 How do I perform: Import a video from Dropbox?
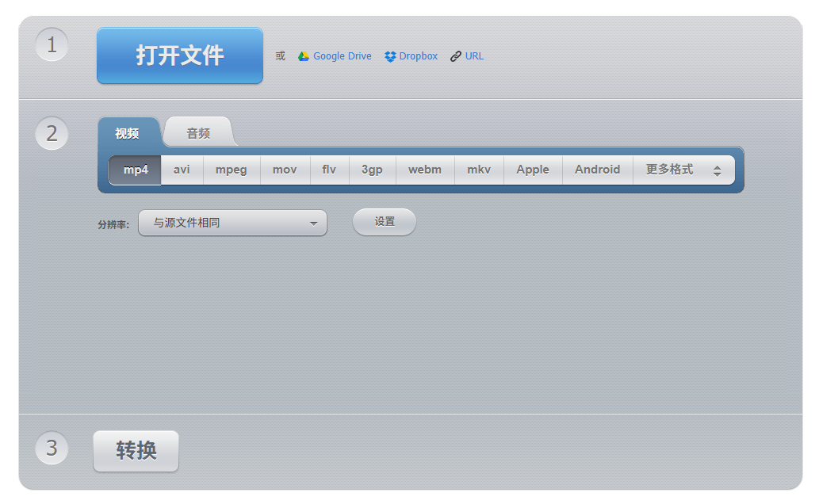[410, 55]
